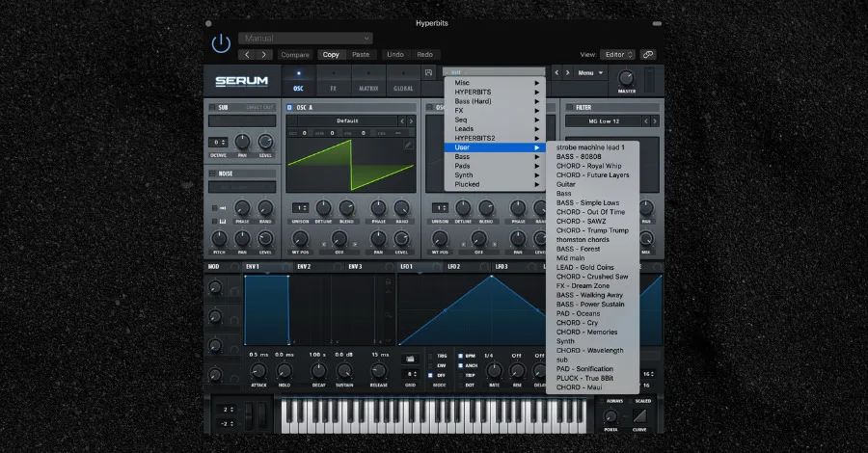
Task: Open the OSC A waveform pencil editor
Action: (x=408, y=145)
